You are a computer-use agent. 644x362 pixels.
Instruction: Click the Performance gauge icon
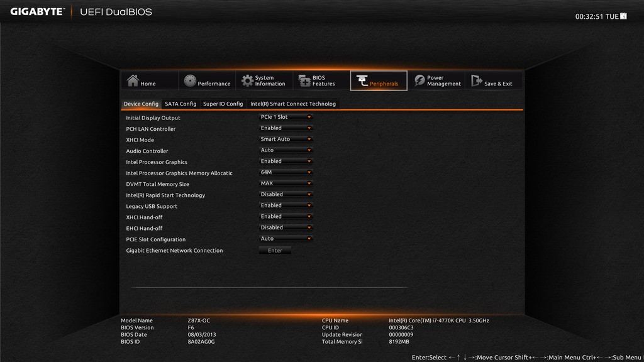[x=190, y=81]
